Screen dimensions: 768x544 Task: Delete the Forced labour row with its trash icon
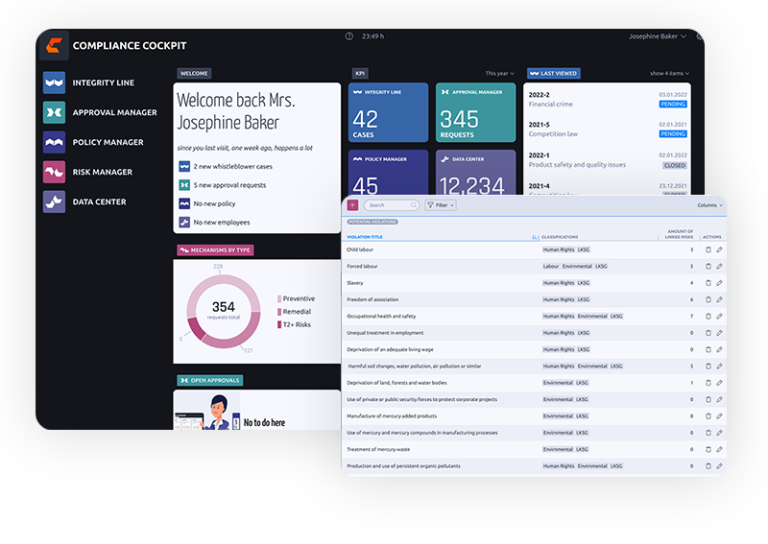click(x=708, y=266)
